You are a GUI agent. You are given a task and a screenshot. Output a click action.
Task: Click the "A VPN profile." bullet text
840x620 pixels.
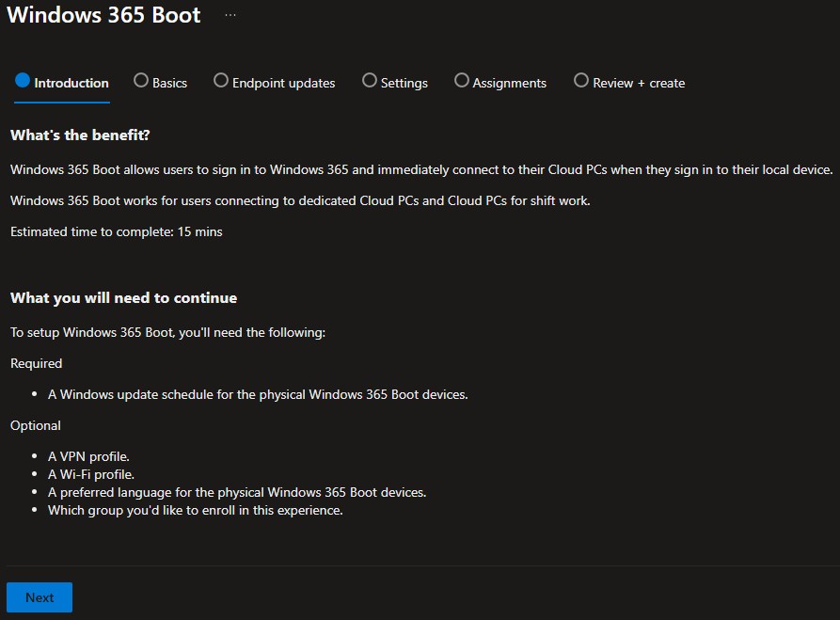click(x=88, y=456)
